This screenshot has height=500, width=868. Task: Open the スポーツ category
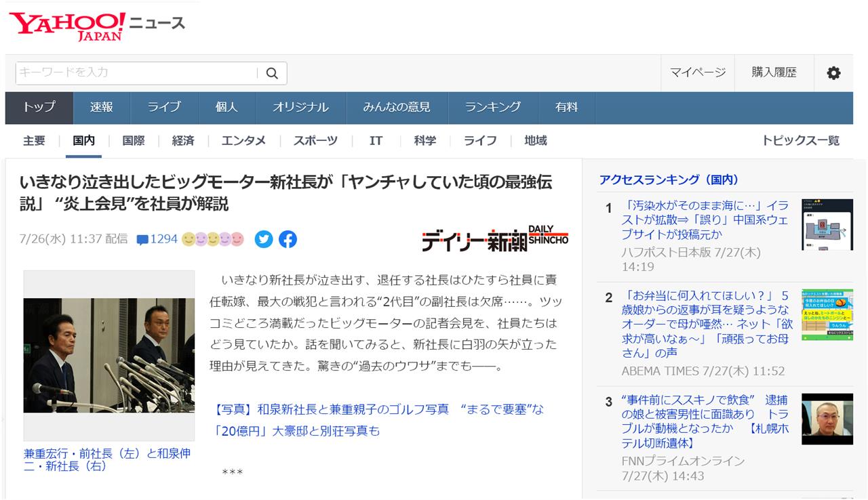315,141
